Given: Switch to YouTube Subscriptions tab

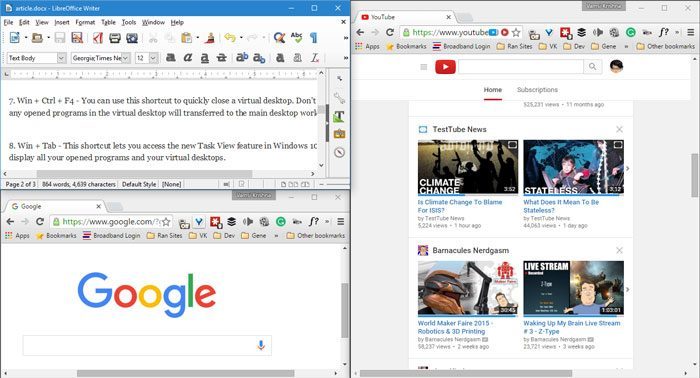Looking at the screenshot, I should pos(537,90).
